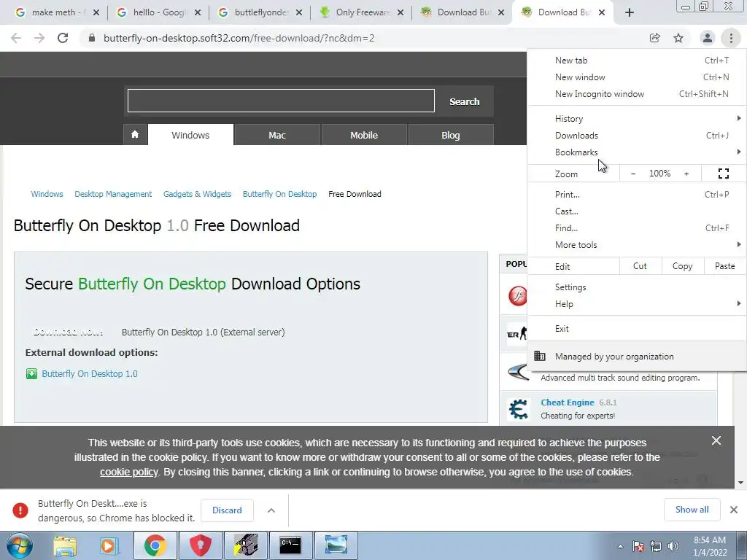The height and width of the screenshot is (560, 747).
Task: Click the fullscreen icon in Zoom row
Action: 723,174
